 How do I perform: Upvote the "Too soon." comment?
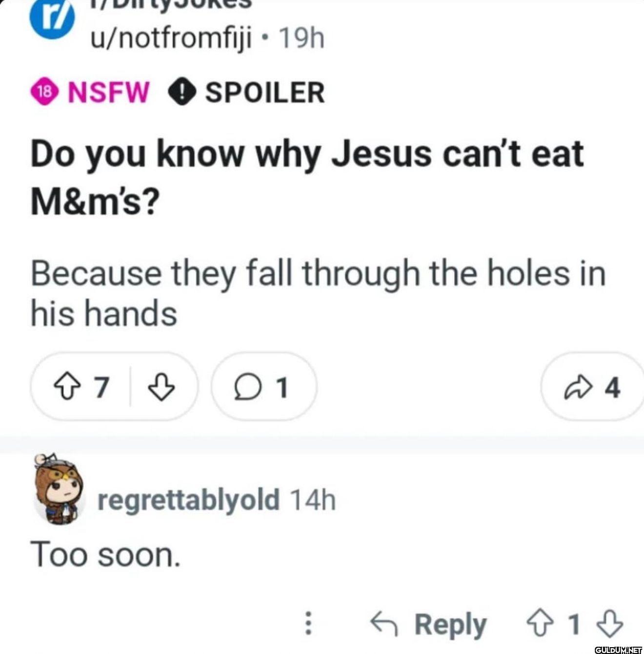(x=540, y=624)
